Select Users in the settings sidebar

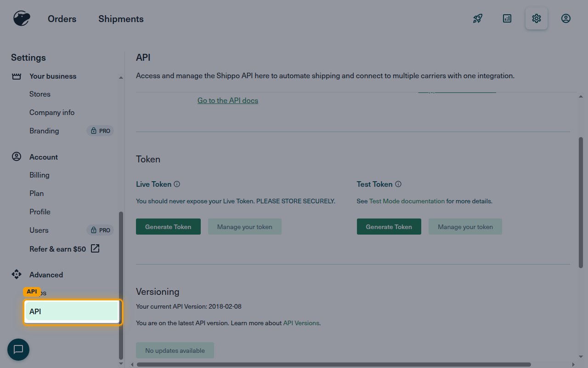coord(39,230)
